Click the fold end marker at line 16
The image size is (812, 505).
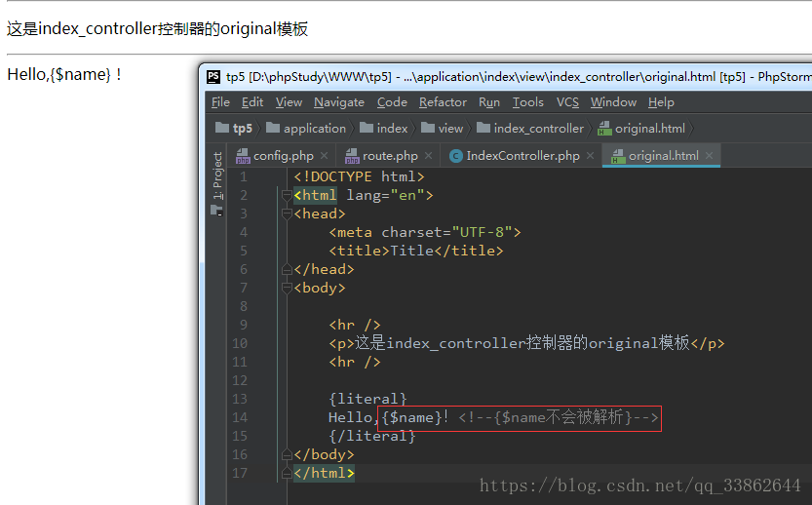(287, 454)
